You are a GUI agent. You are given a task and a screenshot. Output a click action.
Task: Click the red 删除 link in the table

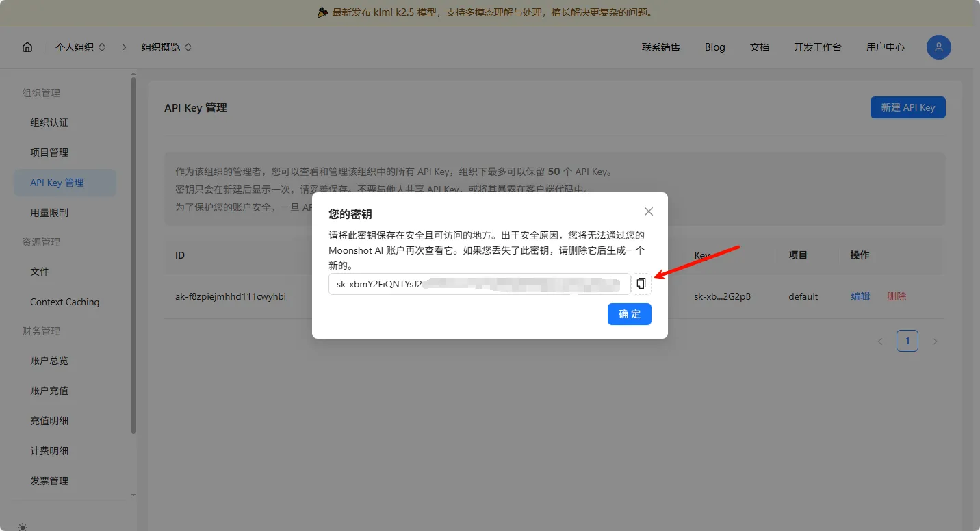[897, 296]
